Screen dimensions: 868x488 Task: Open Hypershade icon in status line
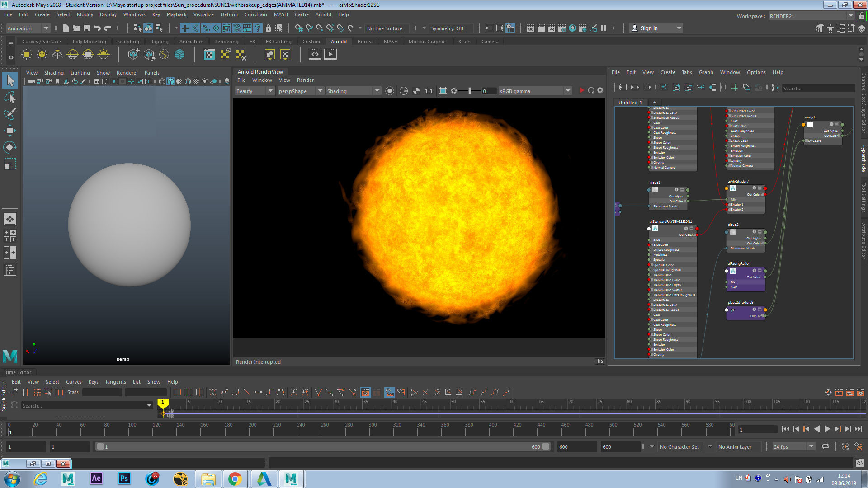572,28
